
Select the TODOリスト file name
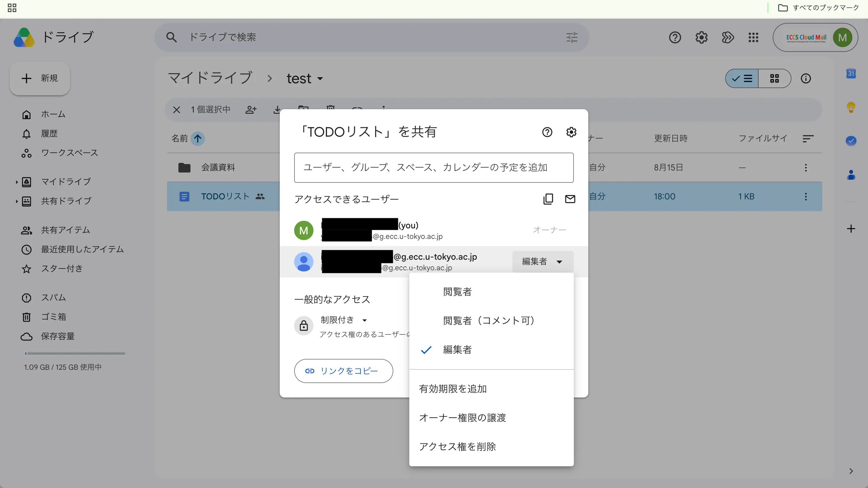click(225, 197)
